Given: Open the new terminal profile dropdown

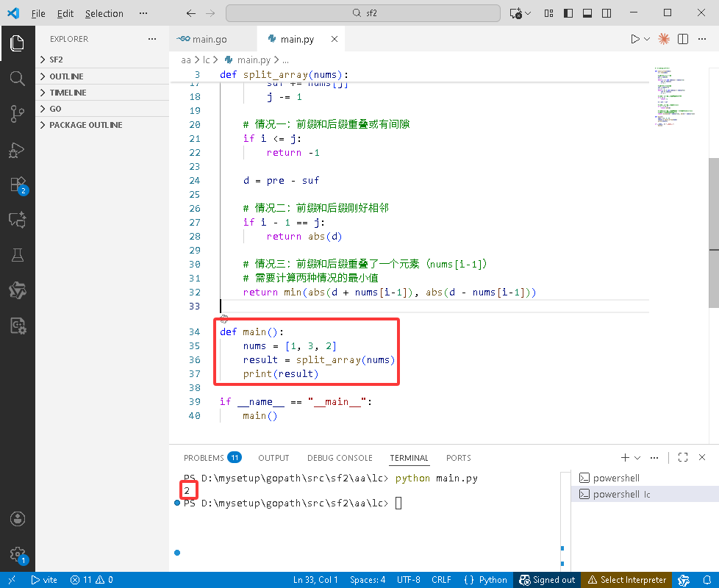Looking at the screenshot, I should 637,457.
